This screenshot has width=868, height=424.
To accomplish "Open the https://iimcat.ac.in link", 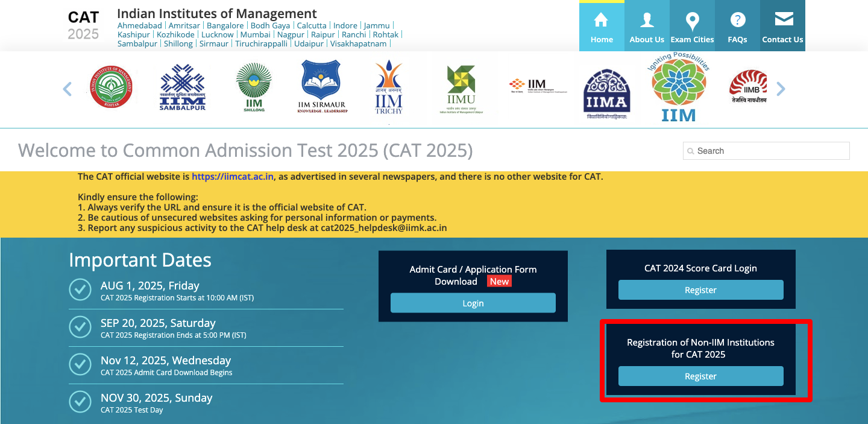I will tap(231, 177).
